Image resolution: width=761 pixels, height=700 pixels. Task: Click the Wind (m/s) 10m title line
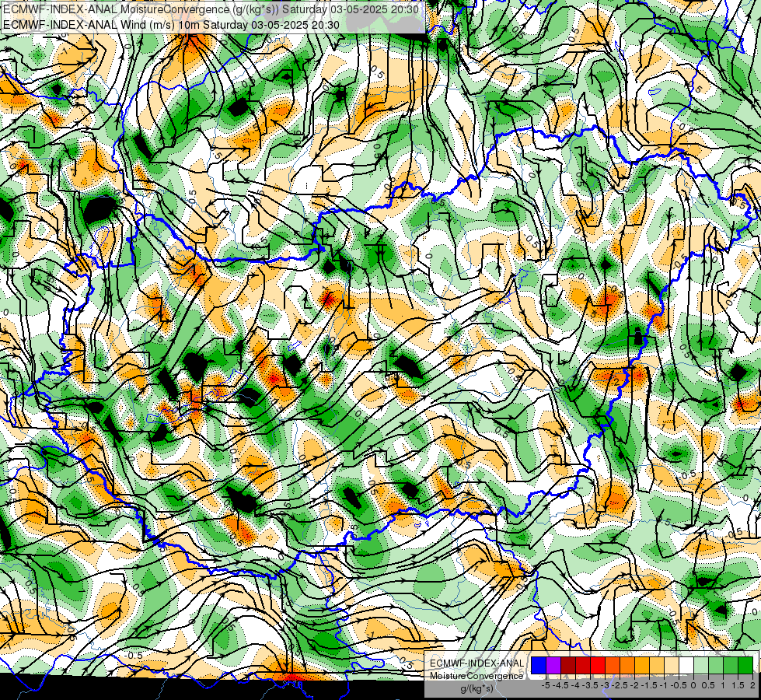point(171,25)
